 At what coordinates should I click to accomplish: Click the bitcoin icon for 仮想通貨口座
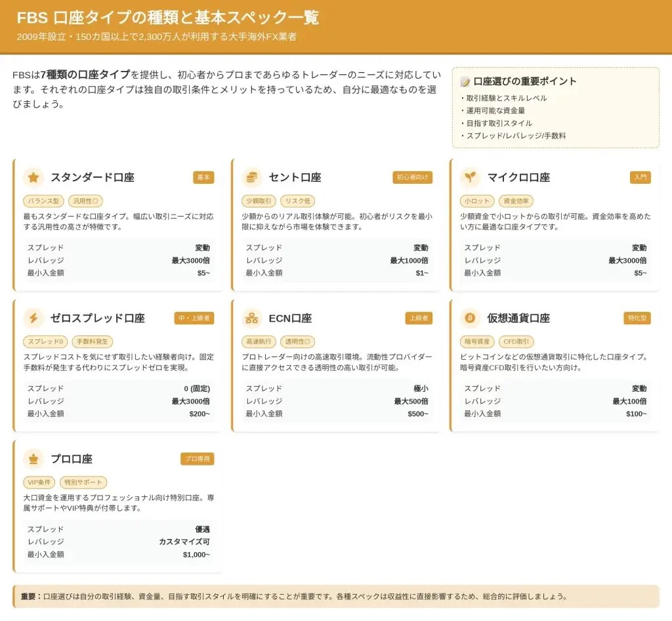(x=470, y=318)
